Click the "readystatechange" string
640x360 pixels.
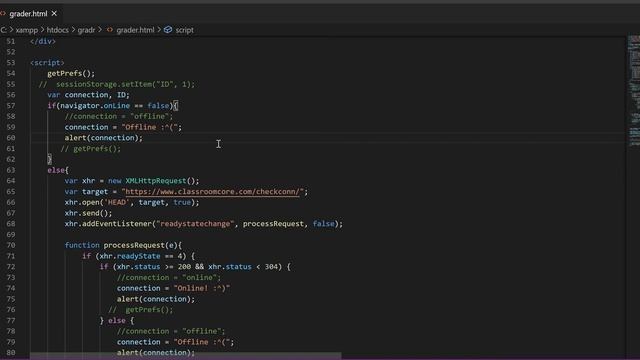click(195, 224)
